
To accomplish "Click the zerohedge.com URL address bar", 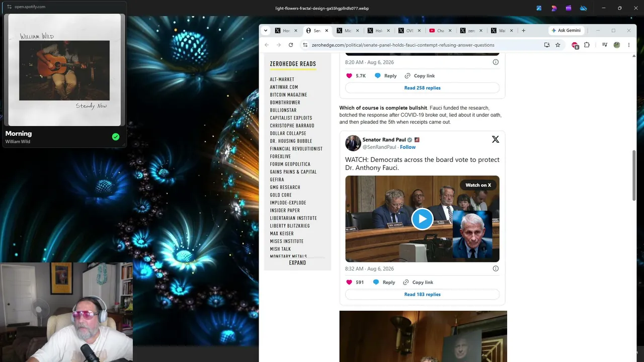I will [x=403, y=45].
